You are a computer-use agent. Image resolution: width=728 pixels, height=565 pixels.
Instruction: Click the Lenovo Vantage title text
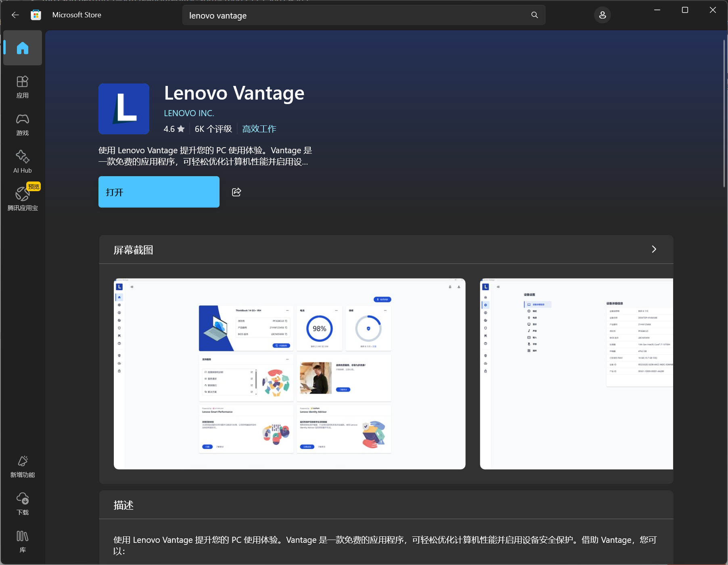coord(234,93)
